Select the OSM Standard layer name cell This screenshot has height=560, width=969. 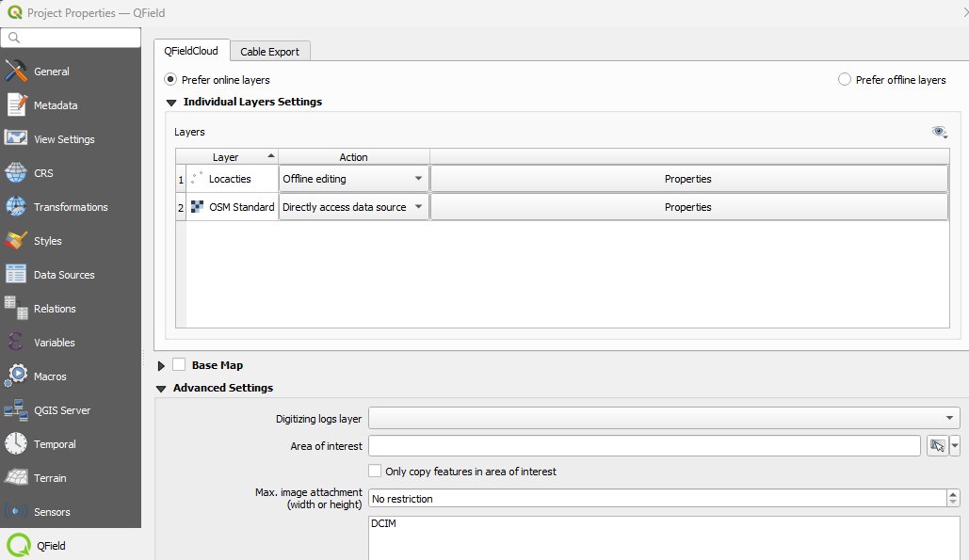(233, 207)
